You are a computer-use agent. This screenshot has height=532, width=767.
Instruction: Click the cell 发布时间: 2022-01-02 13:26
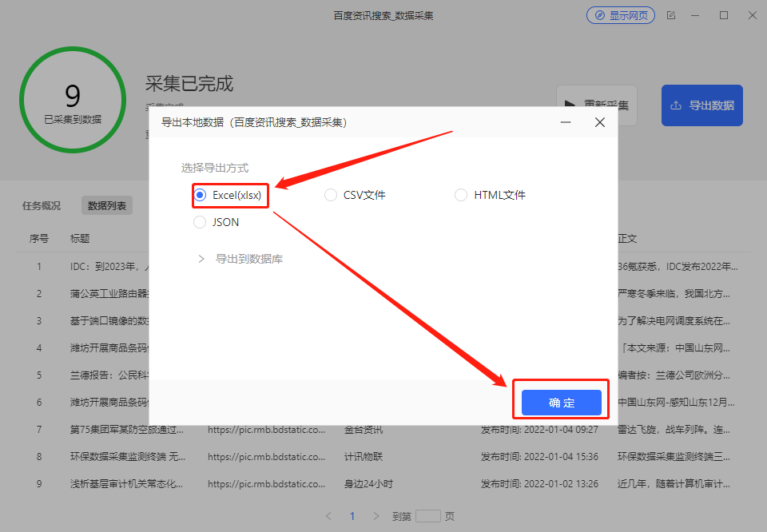pyautogui.click(x=539, y=484)
